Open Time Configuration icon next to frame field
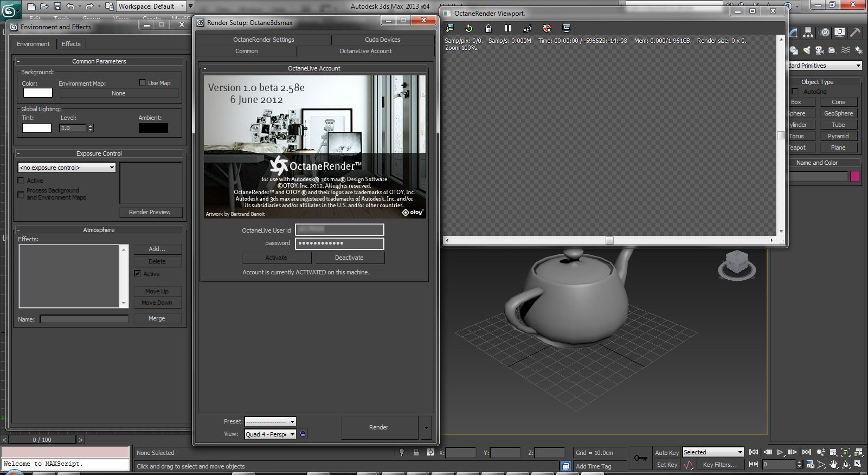This screenshot has height=475, width=868. click(x=810, y=464)
